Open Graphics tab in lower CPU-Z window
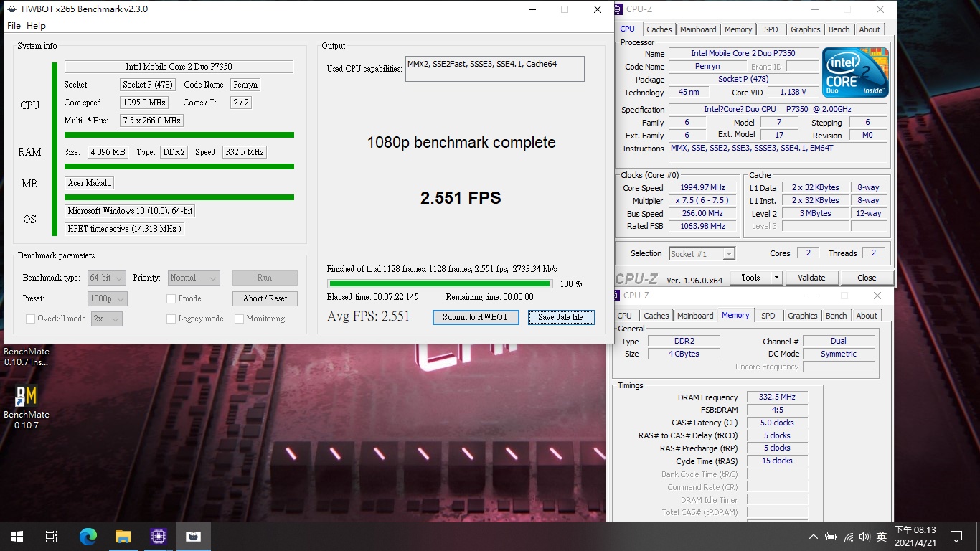Image resolution: width=980 pixels, height=551 pixels. coord(802,316)
